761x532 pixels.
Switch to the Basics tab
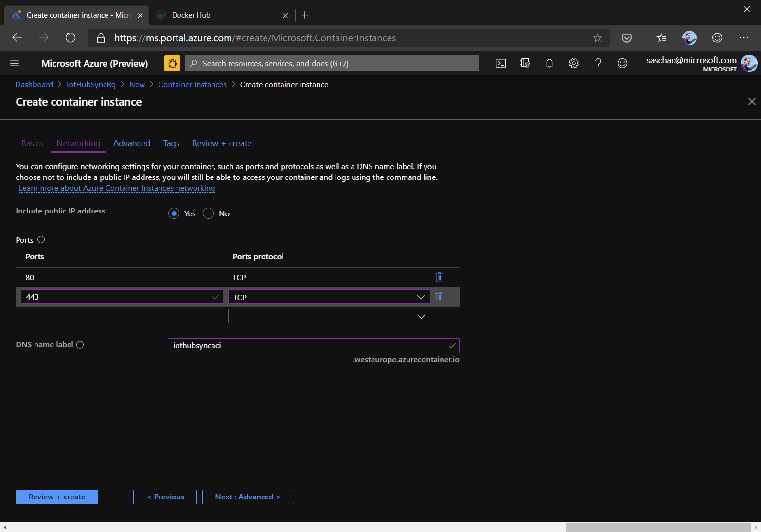coord(33,143)
